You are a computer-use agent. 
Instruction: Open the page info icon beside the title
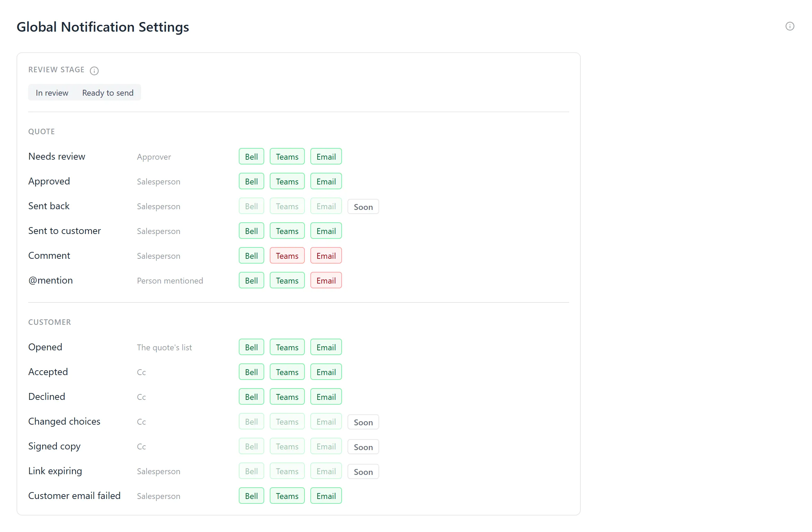point(790,26)
